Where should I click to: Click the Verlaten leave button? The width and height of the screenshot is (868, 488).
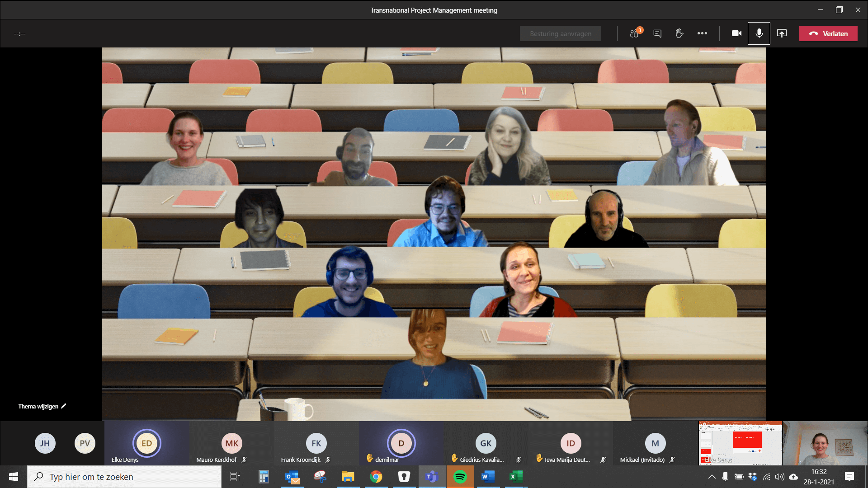pyautogui.click(x=828, y=33)
